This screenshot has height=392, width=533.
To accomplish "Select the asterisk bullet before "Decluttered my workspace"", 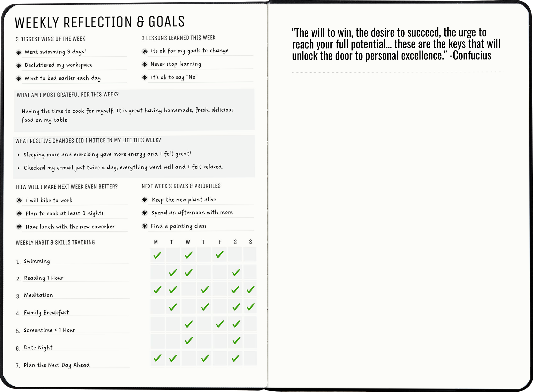I will pos(19,65).
